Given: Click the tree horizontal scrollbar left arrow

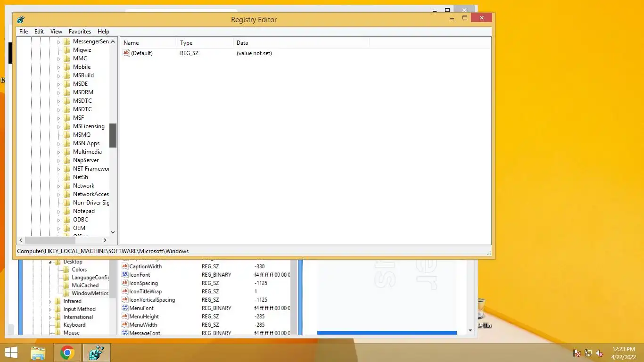Looking at the screenshot, I should point(20,240).
